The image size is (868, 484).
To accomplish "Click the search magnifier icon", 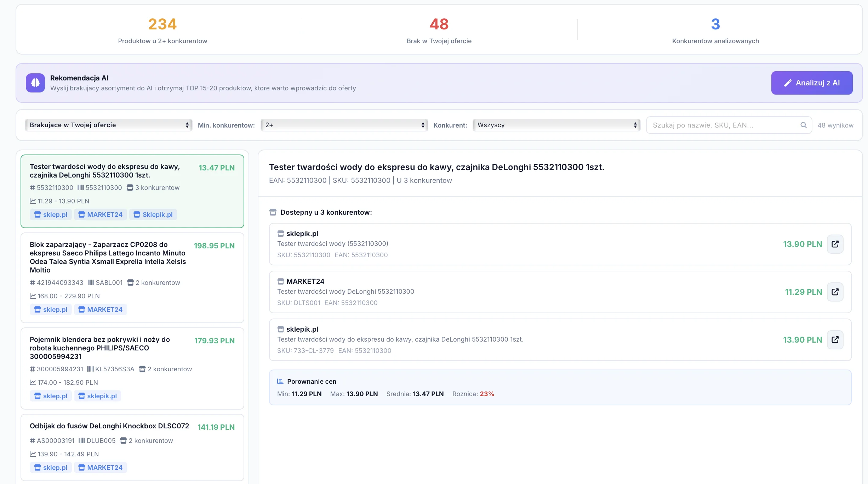I will (804, 125).
